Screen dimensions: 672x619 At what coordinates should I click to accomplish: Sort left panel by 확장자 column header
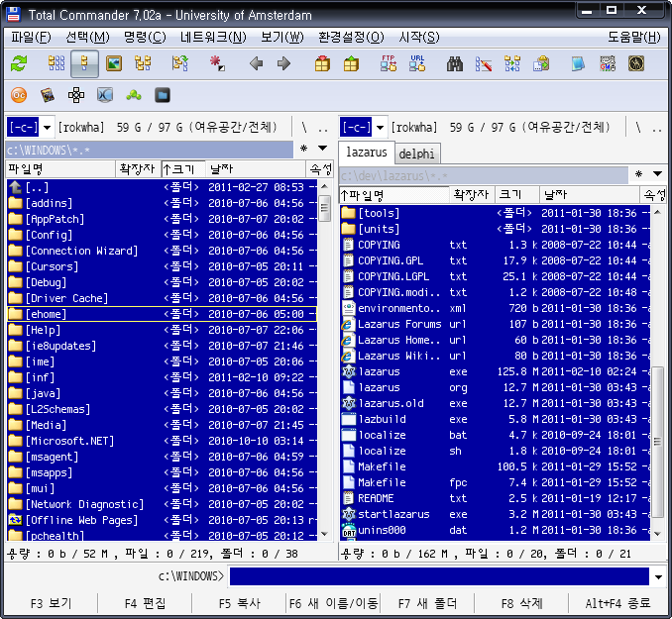(x=138, y=169)
